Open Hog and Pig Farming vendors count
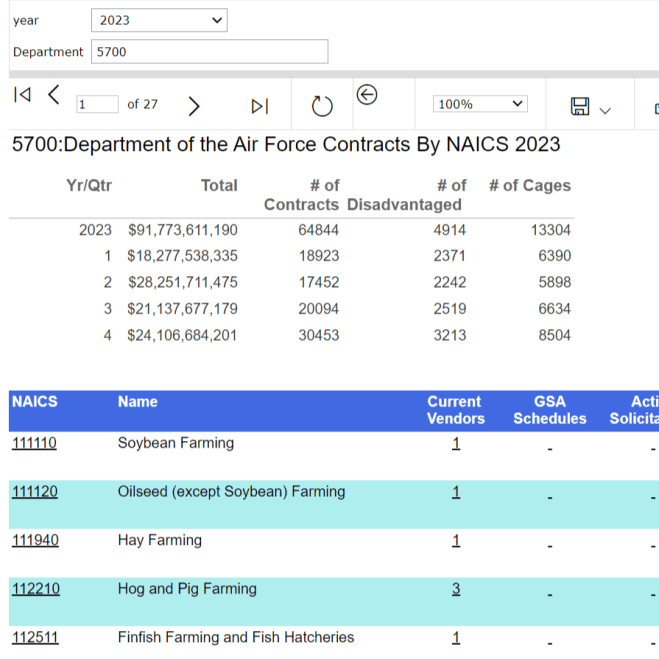 tap(456, 589)
